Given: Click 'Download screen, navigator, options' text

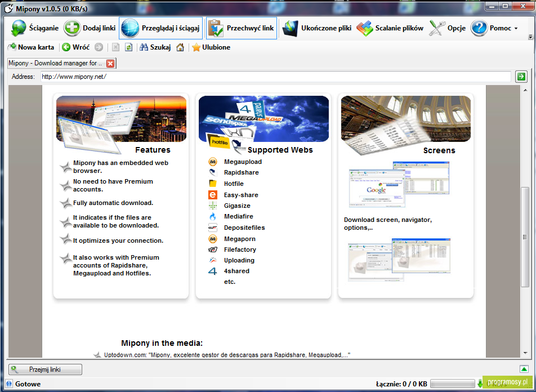Looking at the screenshot, I should (387, 224).
